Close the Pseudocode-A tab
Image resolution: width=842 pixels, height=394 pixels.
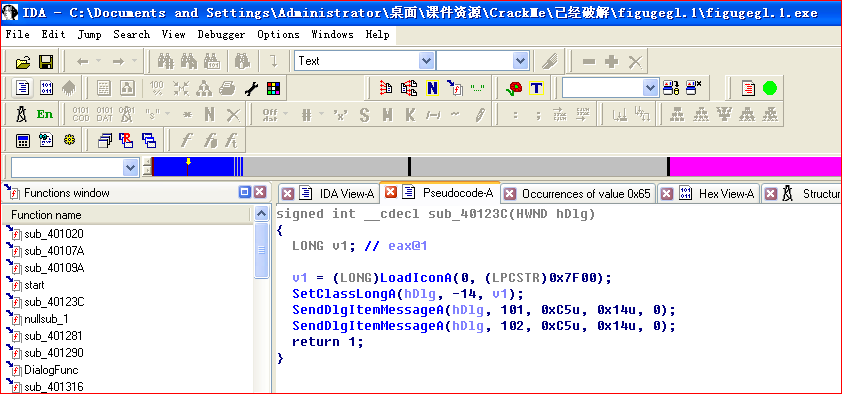pos(391,192)
